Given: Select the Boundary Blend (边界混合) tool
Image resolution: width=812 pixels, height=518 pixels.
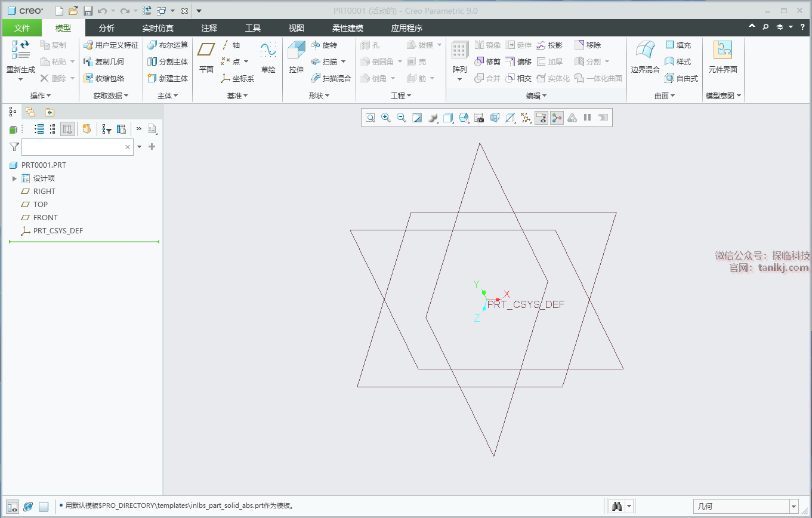Looking at the screenshot, I should (x=645, y=57).
